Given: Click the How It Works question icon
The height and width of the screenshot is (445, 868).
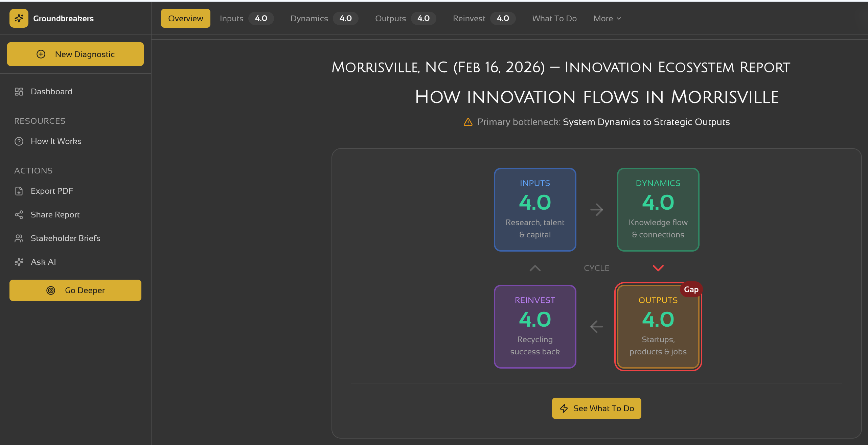Looking at the screenshot, I should [19, 141].
